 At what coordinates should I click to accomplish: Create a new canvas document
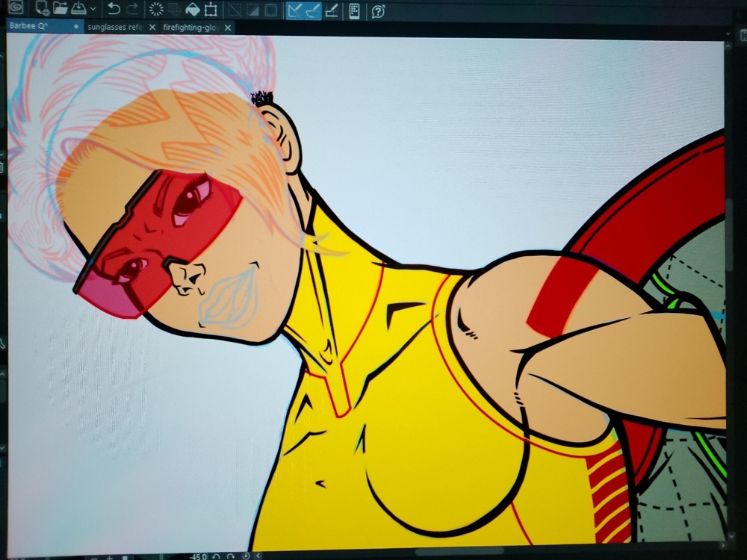point(42,10)
